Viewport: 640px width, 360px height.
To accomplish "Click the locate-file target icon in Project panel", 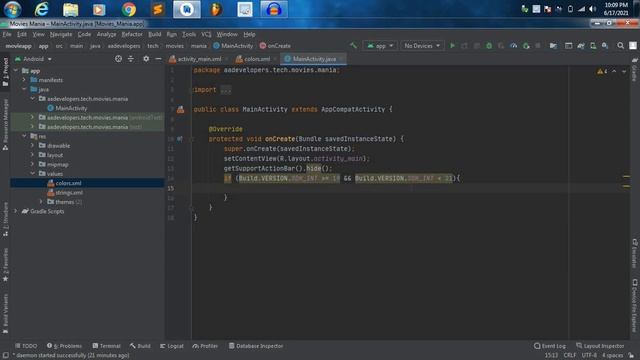I will (x=118, y=59).
